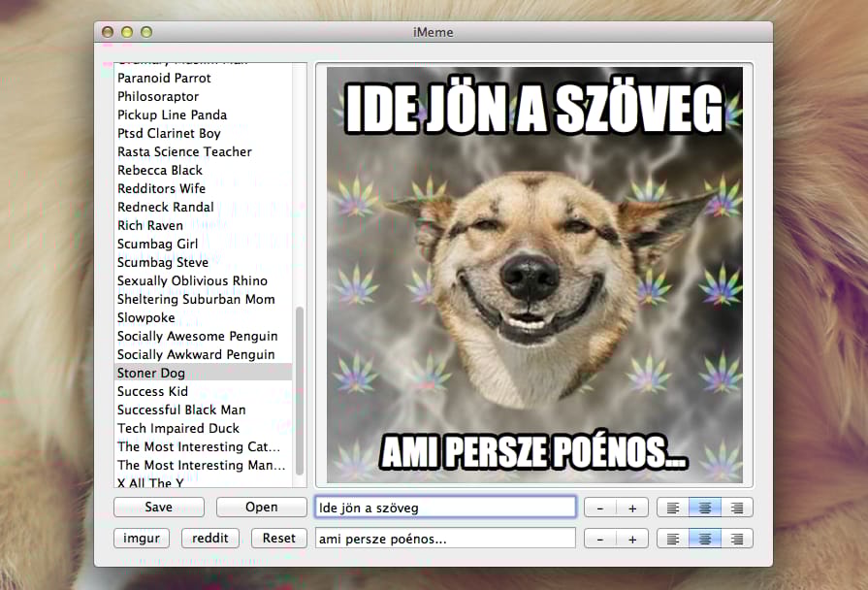Align top text right

tap(737, 508)
